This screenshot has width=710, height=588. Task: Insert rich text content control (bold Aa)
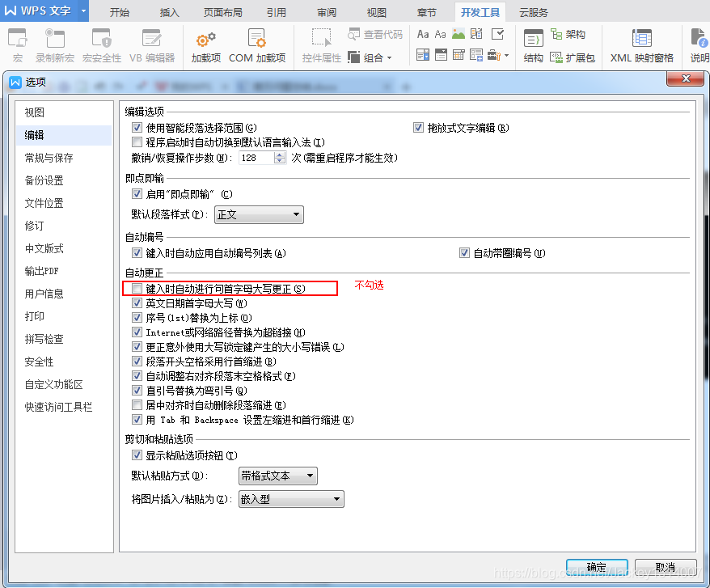[423, 35]
